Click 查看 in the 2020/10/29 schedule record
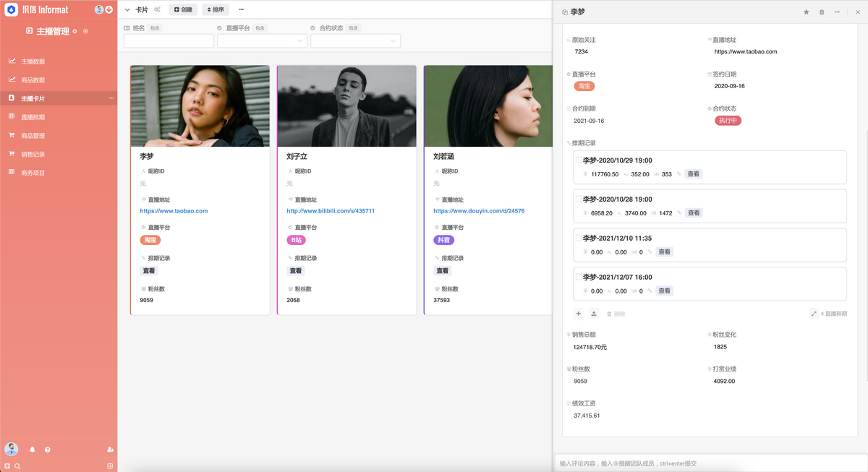Image resolution: width=868 pixels, height=472 pixels. 693,174
